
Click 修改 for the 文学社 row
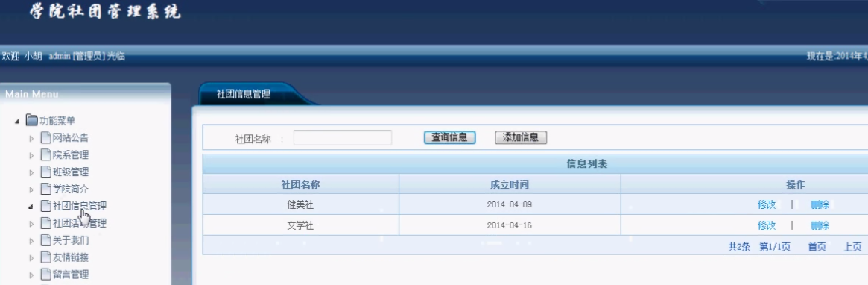[767, 225]
